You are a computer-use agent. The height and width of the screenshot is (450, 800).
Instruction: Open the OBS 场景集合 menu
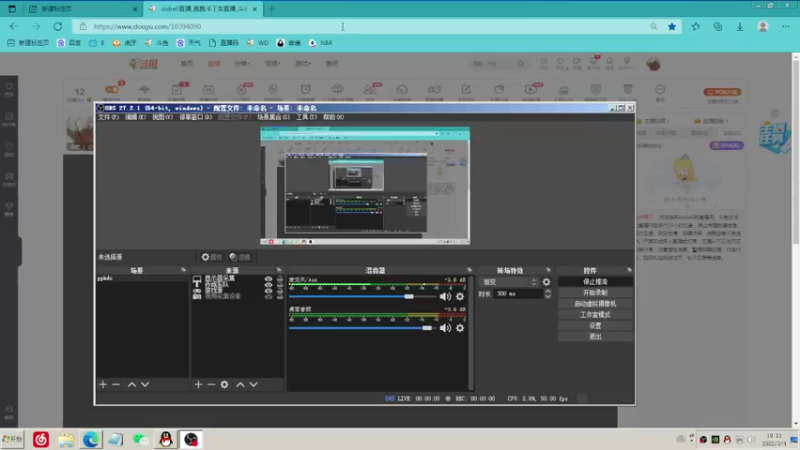273,117
